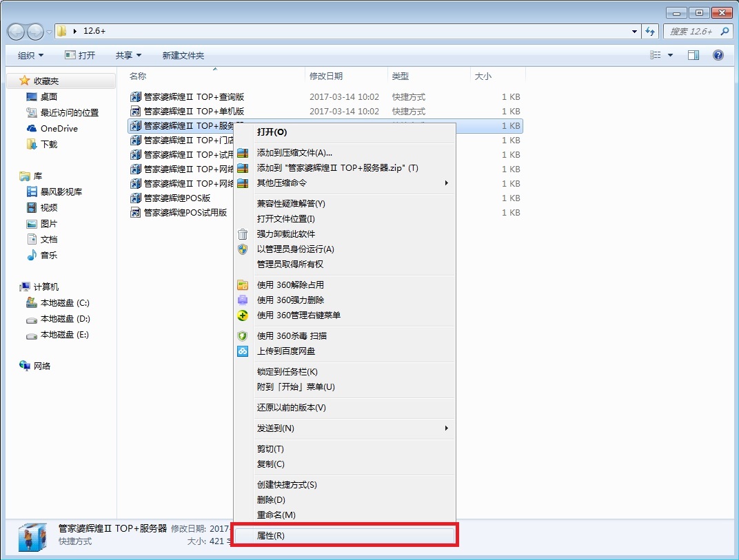This screenshot has height=560, width=739.
Task: Toggle the preview pane icon
Action: [x=694, y=55]
